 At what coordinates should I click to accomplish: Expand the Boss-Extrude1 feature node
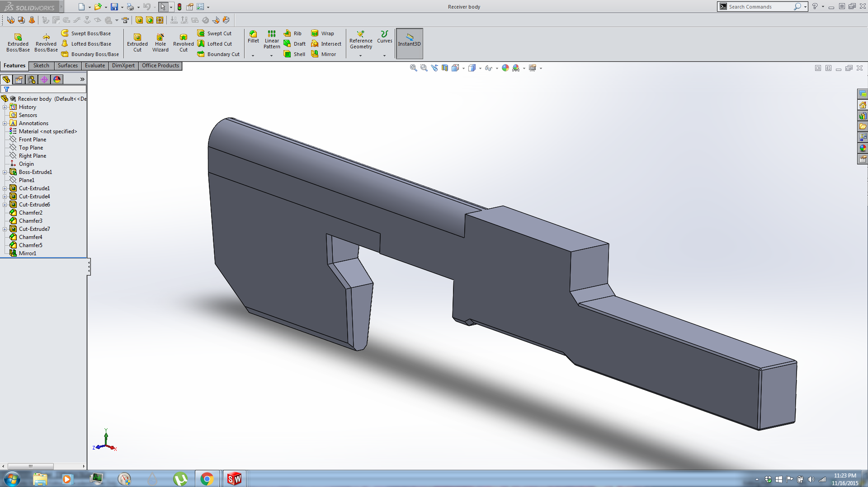pos(5,172)
